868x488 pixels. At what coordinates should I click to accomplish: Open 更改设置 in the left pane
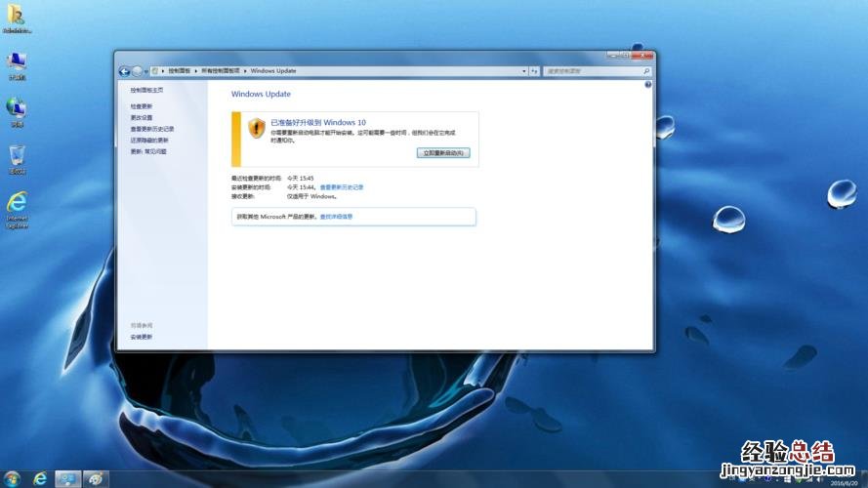coord(142,117)
